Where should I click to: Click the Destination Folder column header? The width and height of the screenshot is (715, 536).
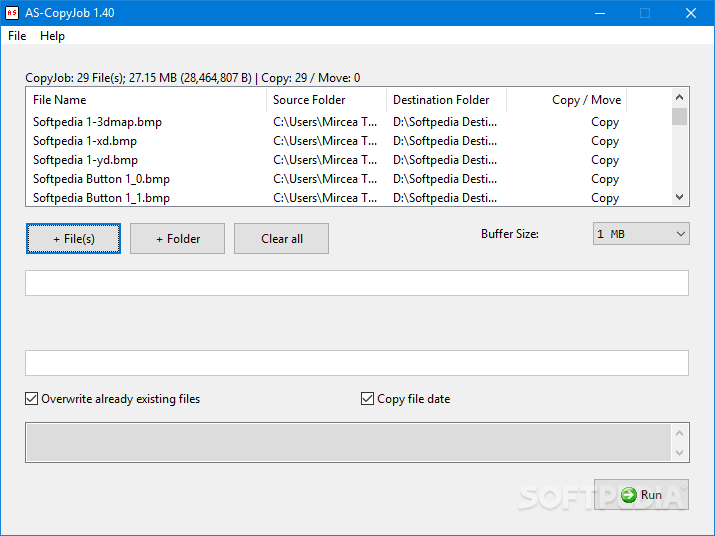446,100
